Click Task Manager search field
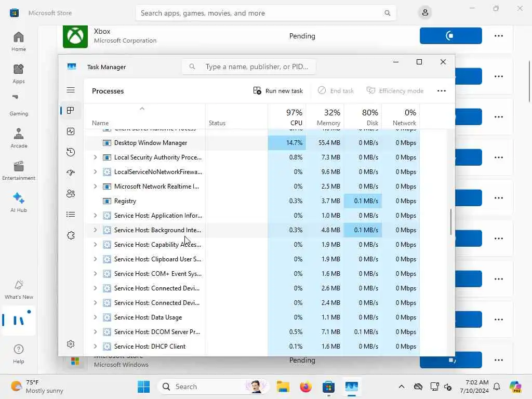The height and width of the screenshot is (399, 532). point(249,66)
